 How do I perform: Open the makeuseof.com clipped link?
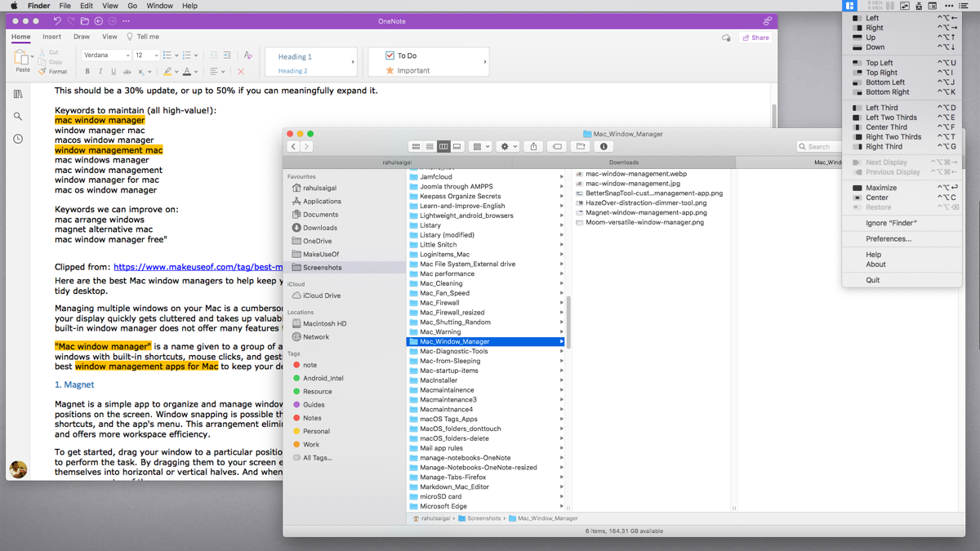click(x=198, y=267)
